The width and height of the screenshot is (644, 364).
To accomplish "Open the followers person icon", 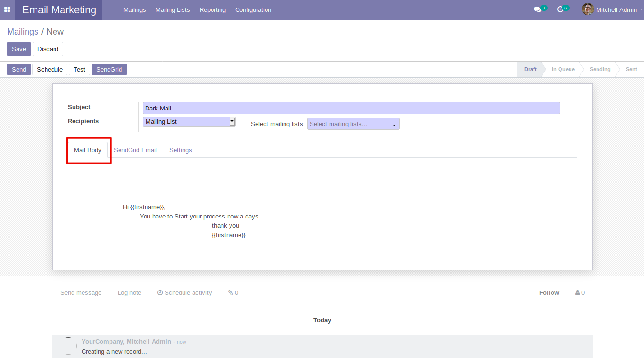I will click(578, 293).
